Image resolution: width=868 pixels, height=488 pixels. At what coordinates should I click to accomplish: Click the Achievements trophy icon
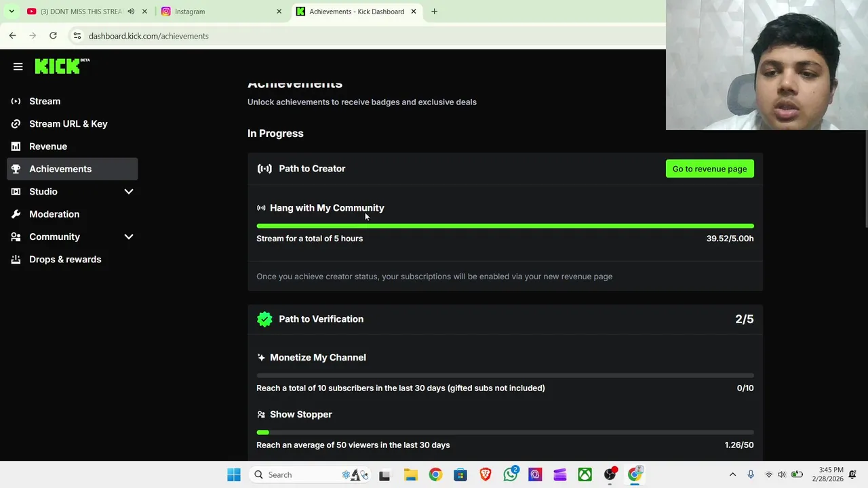click(x=16, y=169)
